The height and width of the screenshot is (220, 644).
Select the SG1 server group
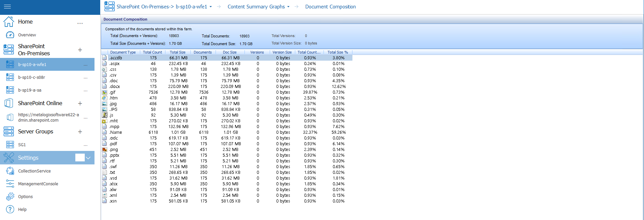[x=22, y=145]
